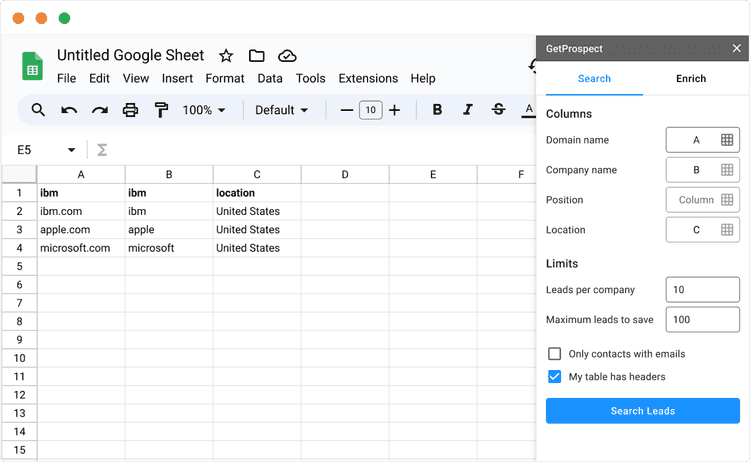This screenshot has width=750, height=462.
Task: Click the move-to-folder icon
Action: click(256, 56)
